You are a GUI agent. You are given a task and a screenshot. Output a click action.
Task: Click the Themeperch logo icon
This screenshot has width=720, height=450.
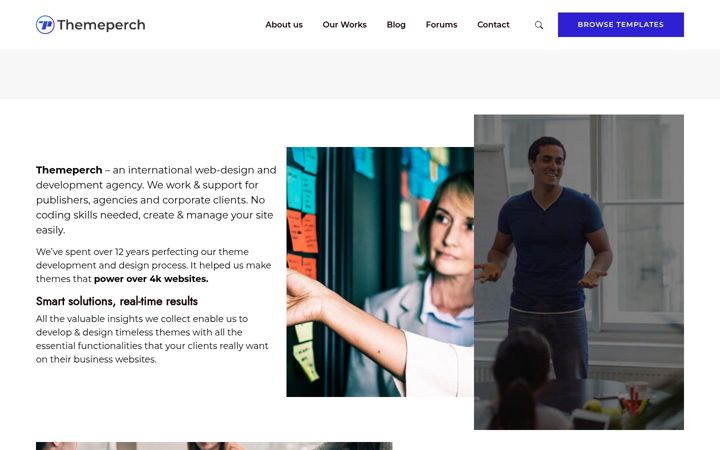pyautogui.click(x=45, y=25)
